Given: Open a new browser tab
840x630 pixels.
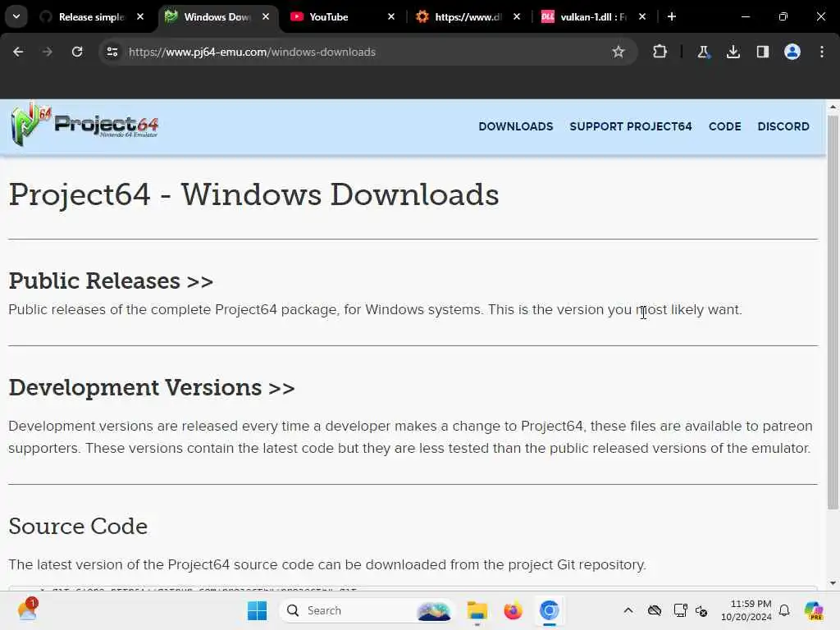Looking at the screenshot, I should (x=672, y=16).
